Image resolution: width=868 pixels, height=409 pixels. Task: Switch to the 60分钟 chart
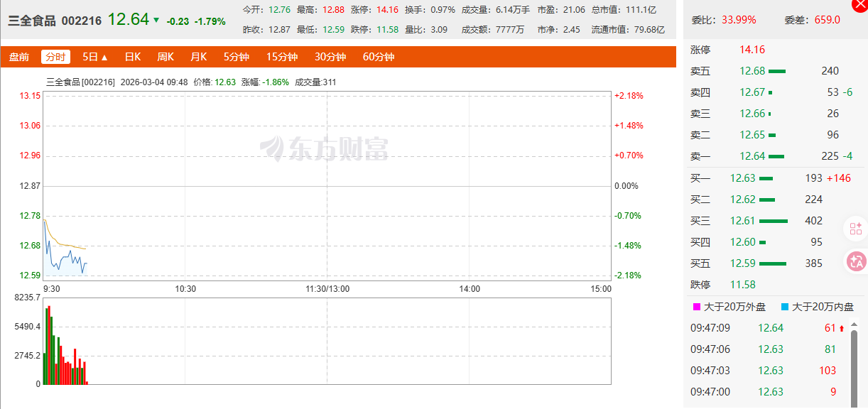pos(378,57)
